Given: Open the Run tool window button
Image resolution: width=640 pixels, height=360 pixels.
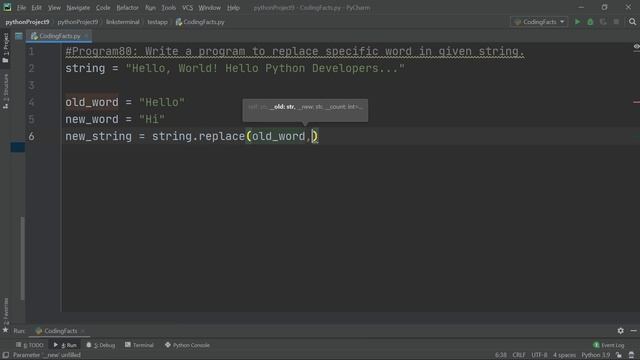Looking at the screenshot, I should [65, 345].
